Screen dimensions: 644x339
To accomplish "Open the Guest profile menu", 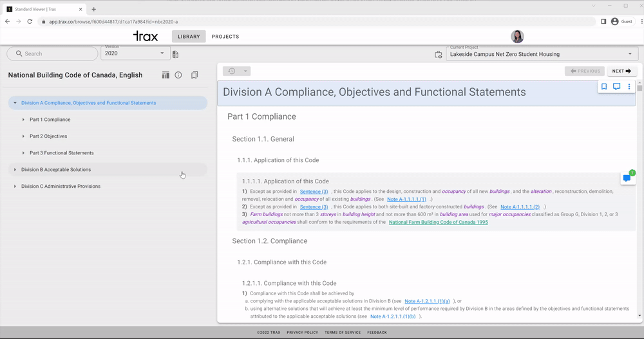I will [622, 21].
